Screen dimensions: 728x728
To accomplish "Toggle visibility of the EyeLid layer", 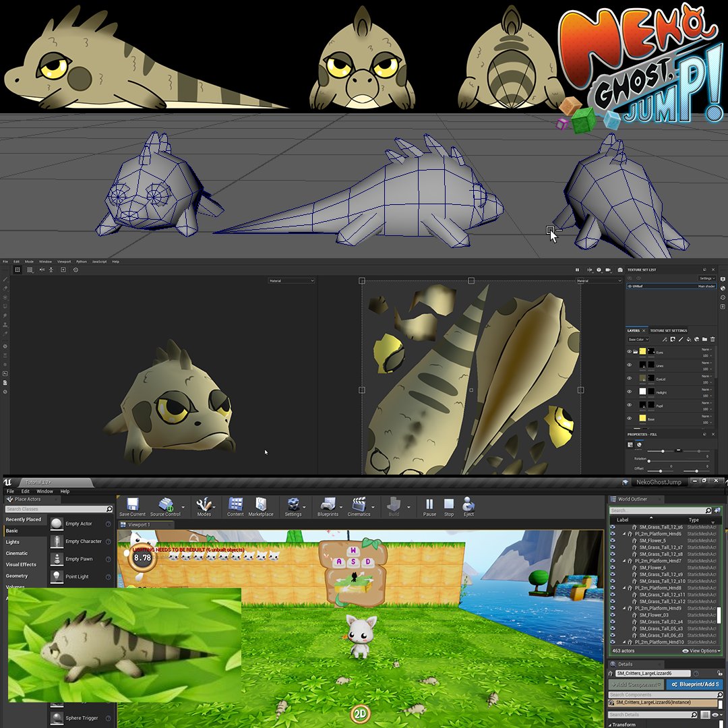I will pyautogui.click(x=629, y=378).
